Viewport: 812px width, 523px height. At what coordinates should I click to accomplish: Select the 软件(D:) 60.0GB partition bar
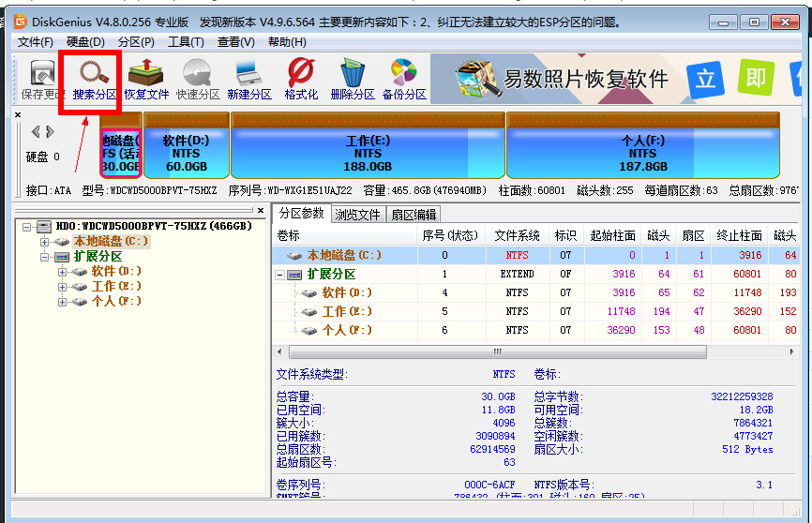click(x=187, y=145)
